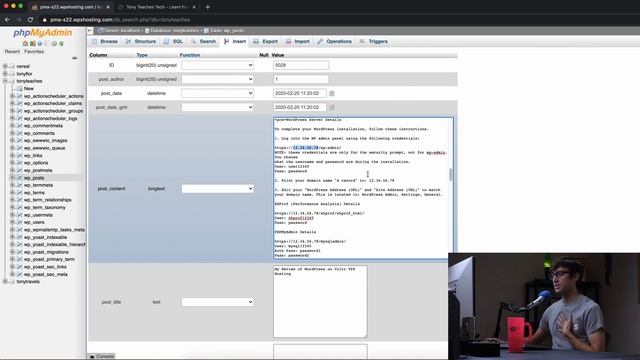The width and height of the screenshot is (640, 360).
Task: Click the table icon beside wp_comments
Action: (19, 133)
